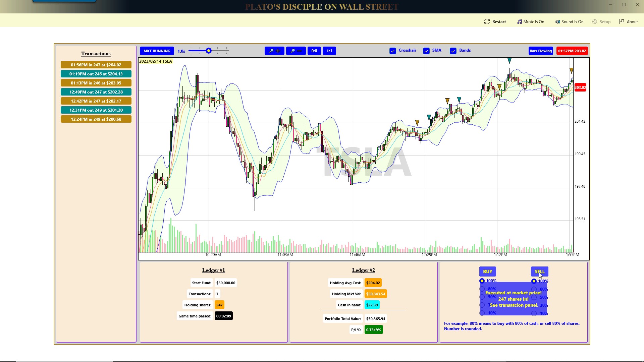This screenshot has width=644, height=362.
Task: Uncheck the Crosshair checkbox
Action: click(393, 51)
